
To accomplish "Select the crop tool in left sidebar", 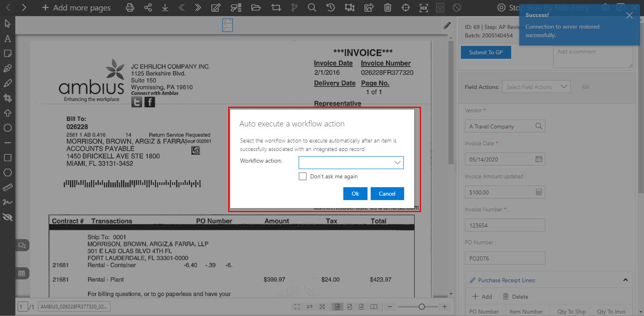I will coord(8,98).
